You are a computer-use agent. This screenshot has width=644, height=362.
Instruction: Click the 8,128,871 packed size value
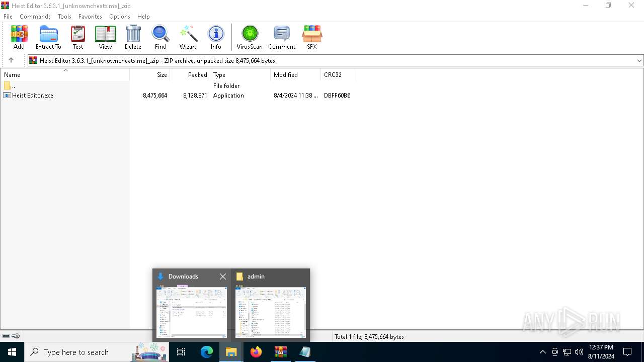195,95
